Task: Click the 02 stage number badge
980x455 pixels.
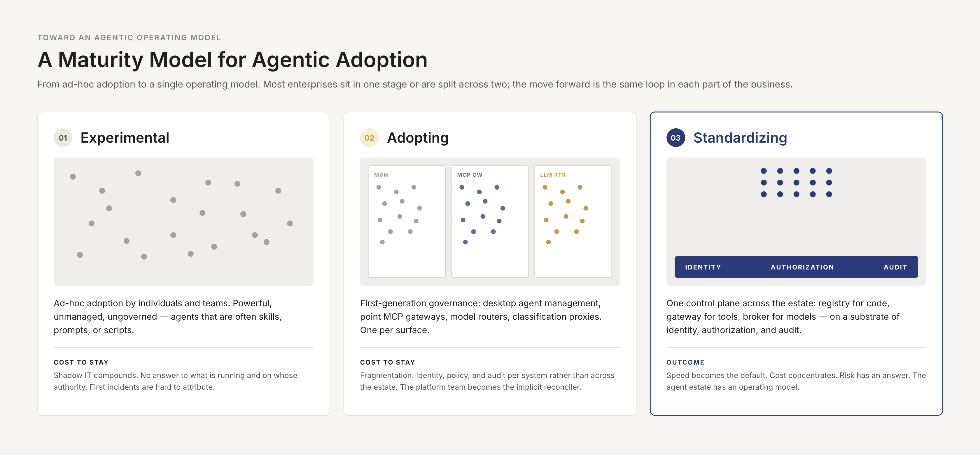Action: tap(370, 138)
